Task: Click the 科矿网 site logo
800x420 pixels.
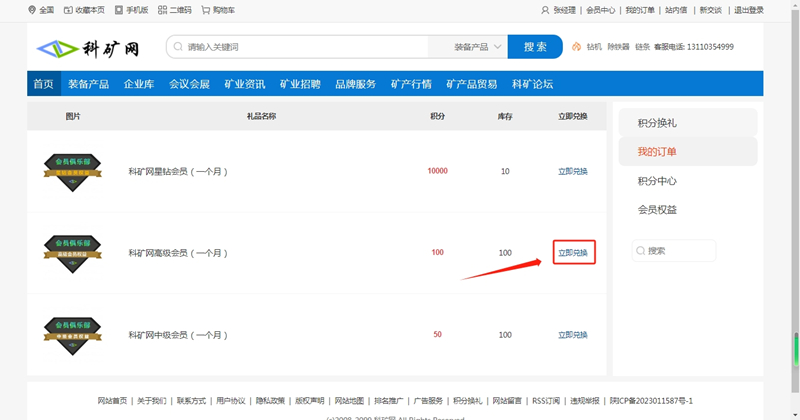Action: click(x=88, y=48)
